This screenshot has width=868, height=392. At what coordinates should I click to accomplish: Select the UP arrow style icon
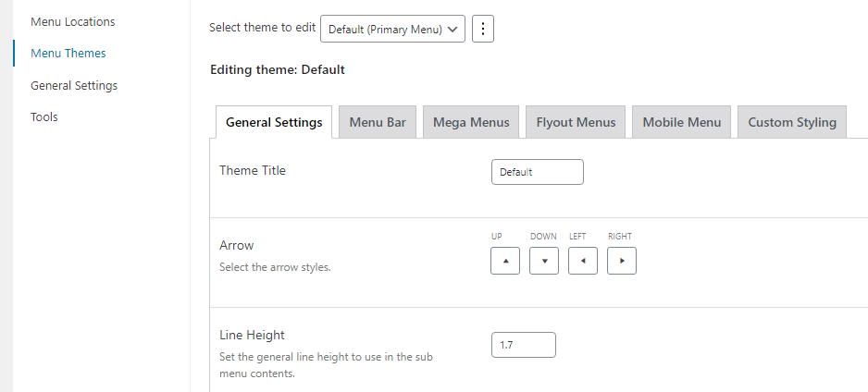tap(505, 261)
